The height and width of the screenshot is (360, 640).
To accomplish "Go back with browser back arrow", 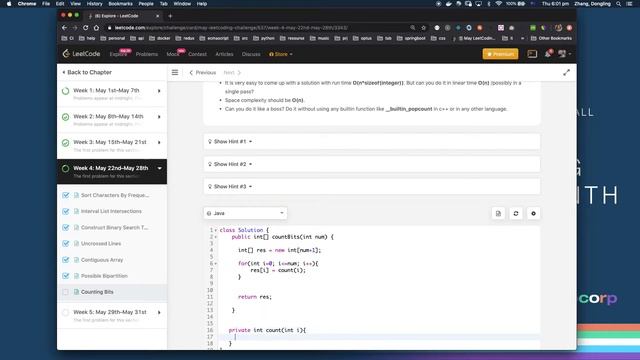I will point(64,28).
